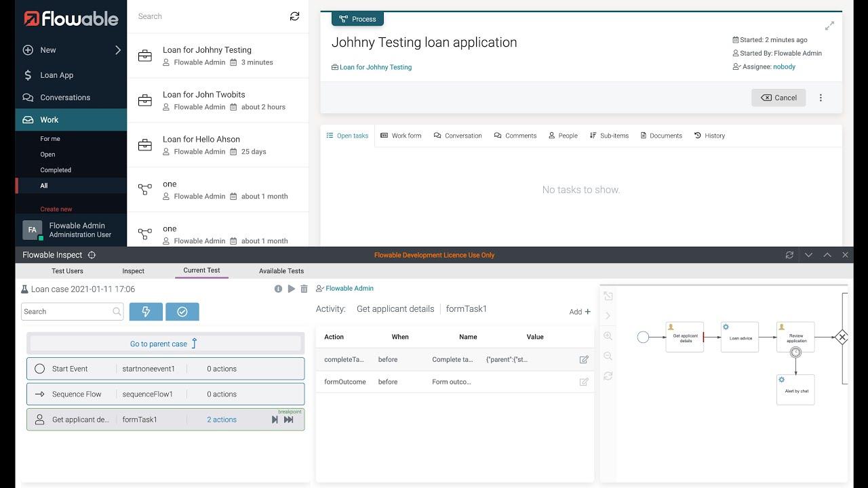Click the refresh icon in the Flowable Inspect header
Screen dimensions: 868x488
(789, 254)
